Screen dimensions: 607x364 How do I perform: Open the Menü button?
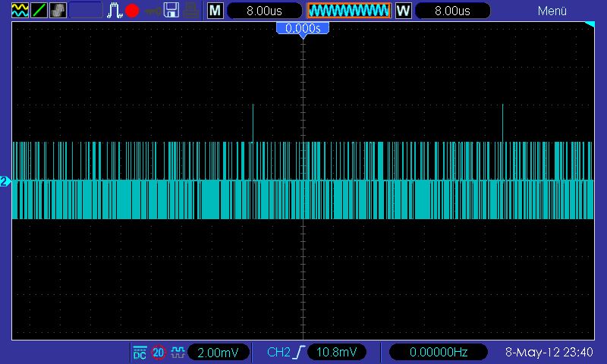(x=552, y=11)
